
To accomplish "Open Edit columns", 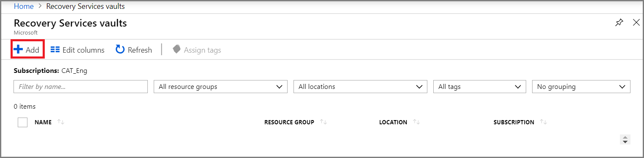I will [77, 50].
